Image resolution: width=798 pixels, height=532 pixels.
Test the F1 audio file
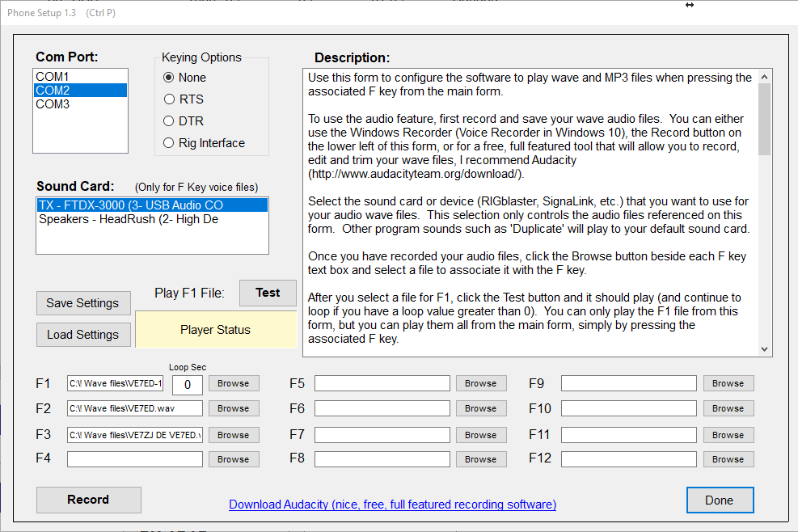coord(268,293)
